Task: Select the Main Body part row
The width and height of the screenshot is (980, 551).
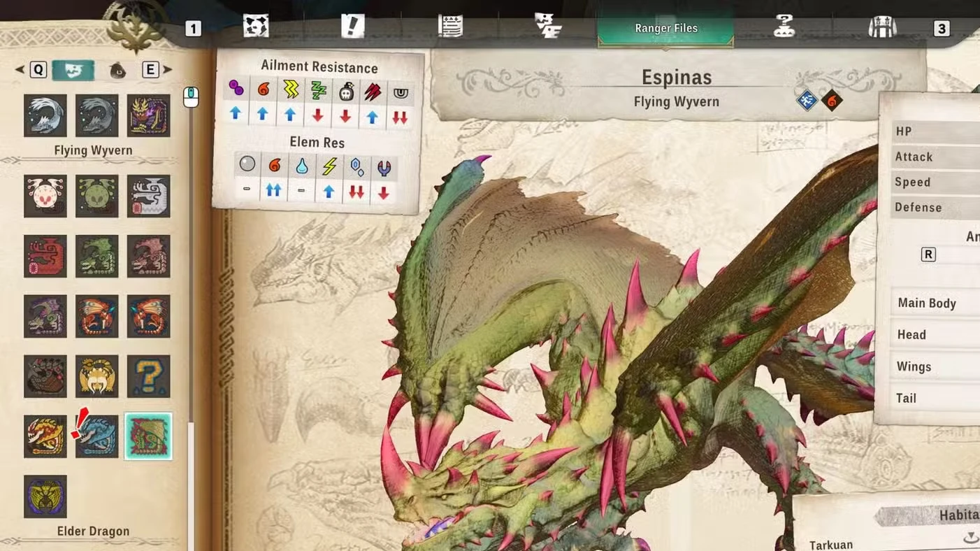Action: click(x=937, y=303)
